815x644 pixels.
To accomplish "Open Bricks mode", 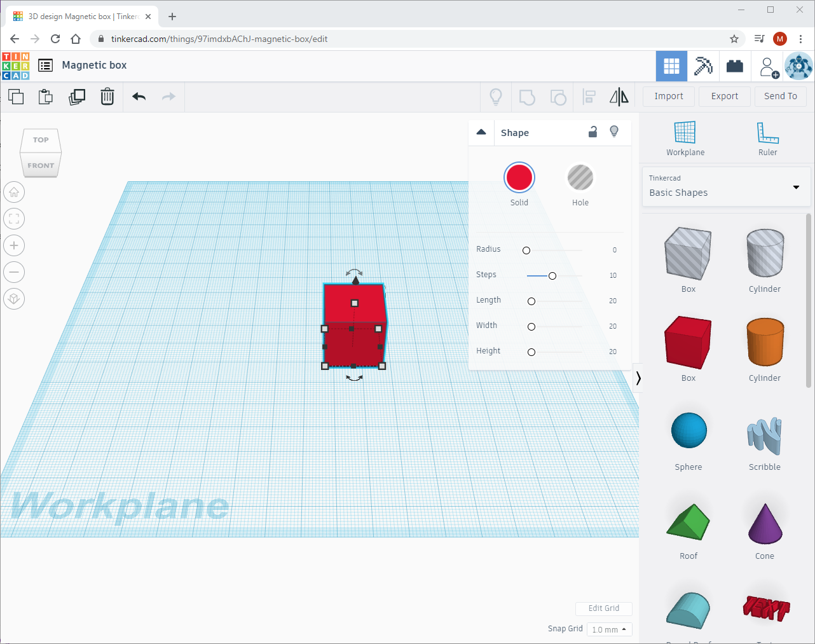I will click(x=735, y=66).
